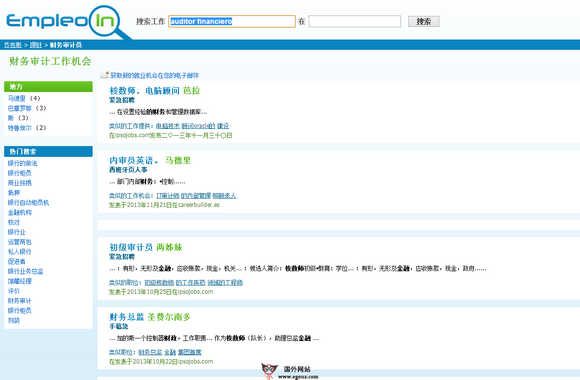Click the email alert envelope icon
580x380 pixels.
coord(105,75)
